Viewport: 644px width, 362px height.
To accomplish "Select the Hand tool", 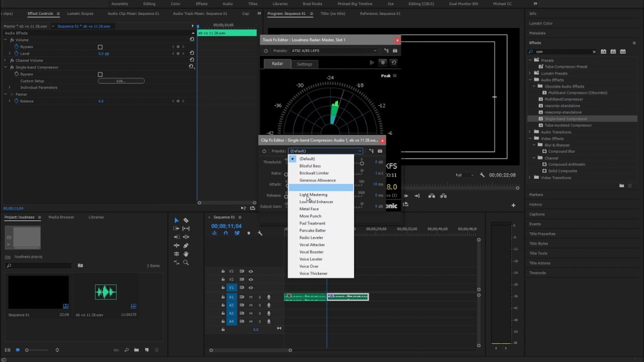I will point(186,254).
